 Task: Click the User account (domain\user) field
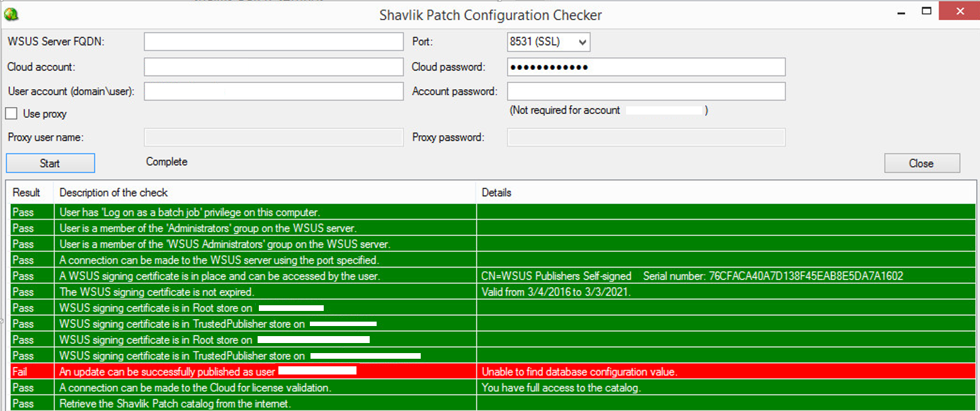tap(273, 91)
